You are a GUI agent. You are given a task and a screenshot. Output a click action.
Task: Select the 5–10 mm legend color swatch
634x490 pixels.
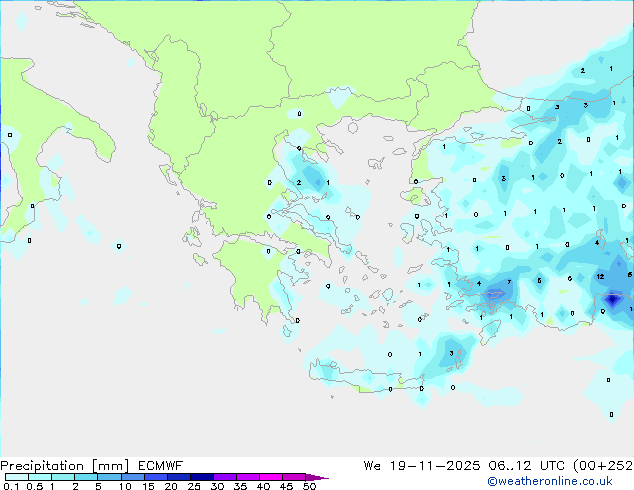click(109, 477)
